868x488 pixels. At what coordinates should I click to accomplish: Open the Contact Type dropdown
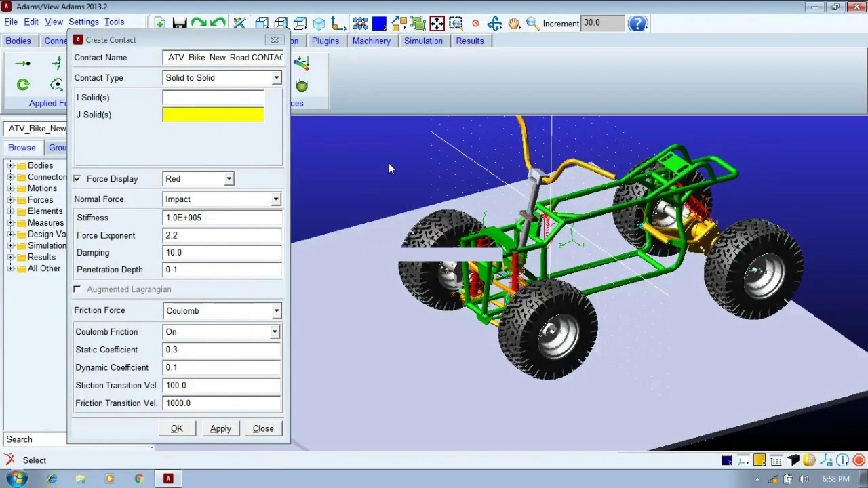coord(222,78)
